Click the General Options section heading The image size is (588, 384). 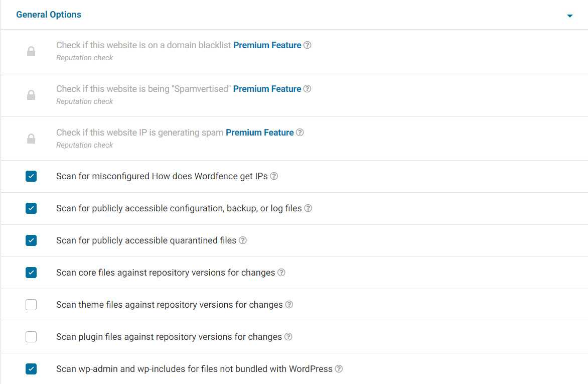tap(49, 15)
